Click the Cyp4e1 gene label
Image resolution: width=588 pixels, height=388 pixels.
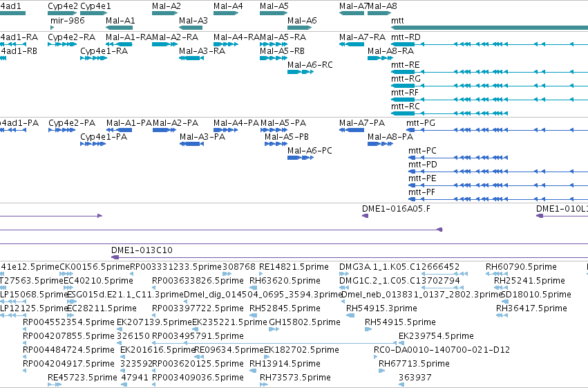95,6
